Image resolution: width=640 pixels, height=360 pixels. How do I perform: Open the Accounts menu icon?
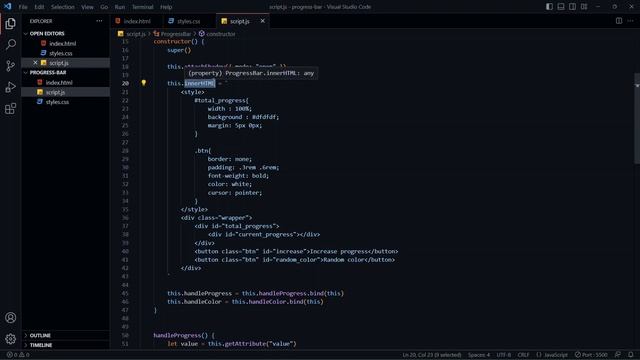coord(11,318)
